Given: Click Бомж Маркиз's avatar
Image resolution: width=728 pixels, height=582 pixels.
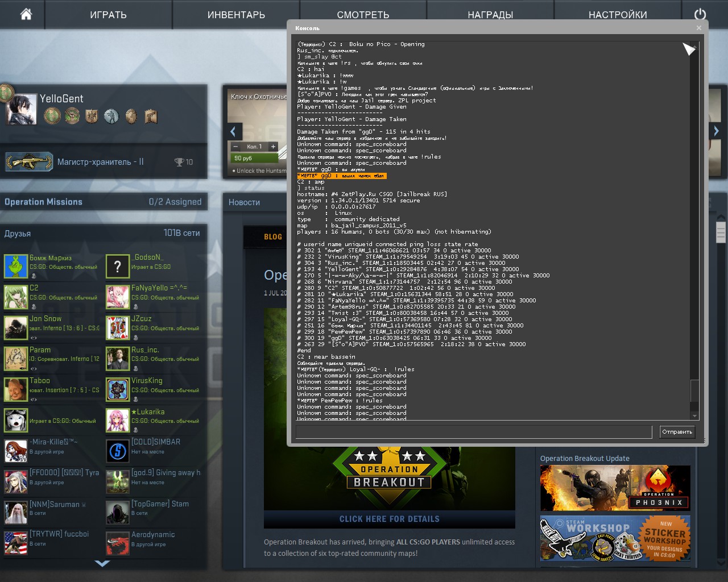Looking at the screenshot, I should (15, 266).
